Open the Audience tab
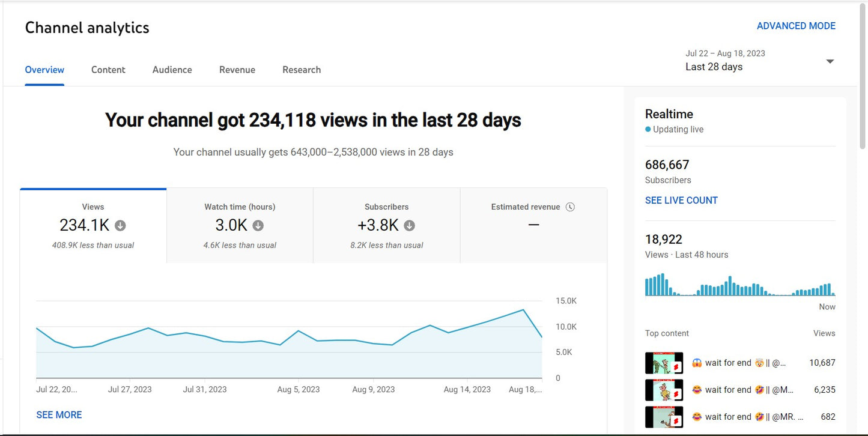The height and width of the screenshot is (436, 868). tap(172, 70)
